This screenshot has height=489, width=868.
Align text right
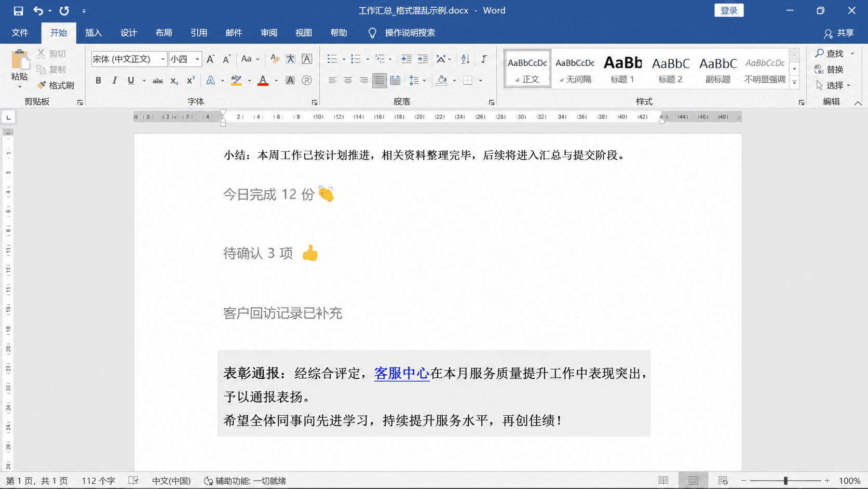click(x=364, y=80)
